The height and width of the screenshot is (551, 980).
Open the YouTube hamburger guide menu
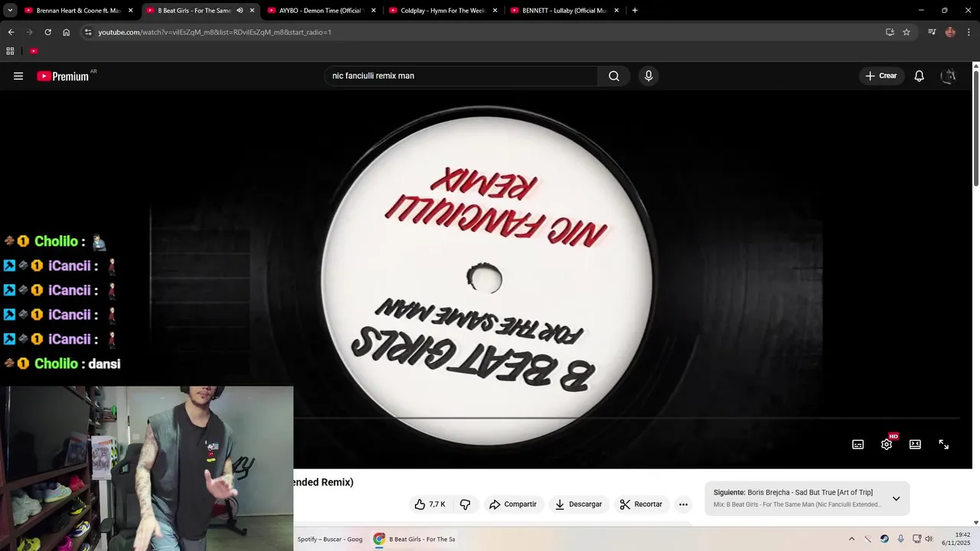coord(18,76)
